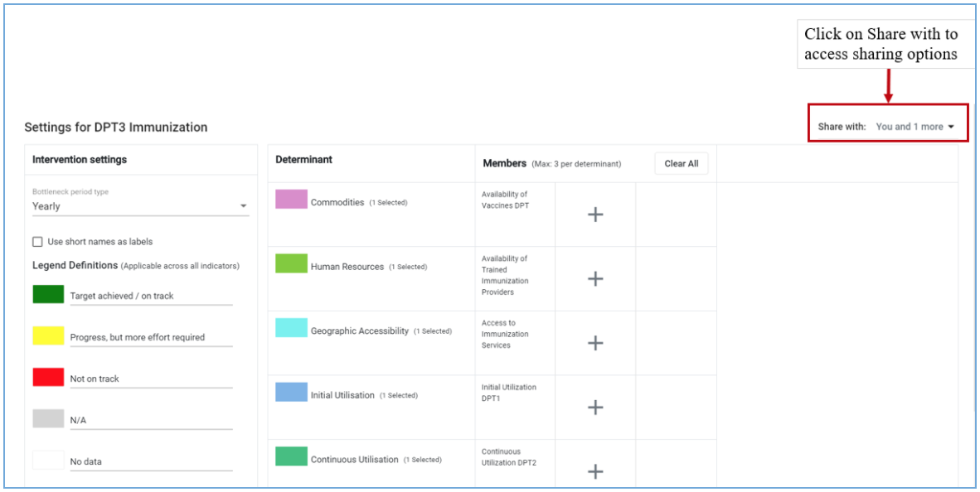Add a member to Initial Utilisation determinant
The width and height of the screenshot is (980, 492).
pyautogui.click(x=595, y=407)
